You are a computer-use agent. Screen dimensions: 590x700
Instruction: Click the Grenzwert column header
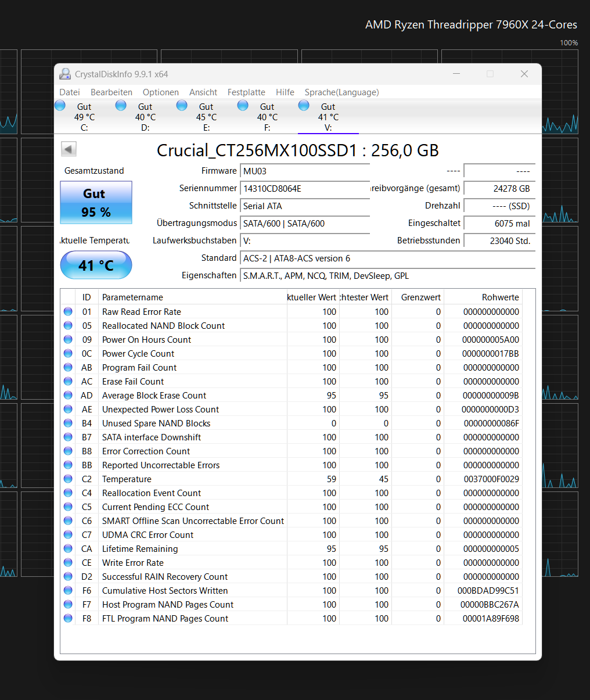click(418, 297)
